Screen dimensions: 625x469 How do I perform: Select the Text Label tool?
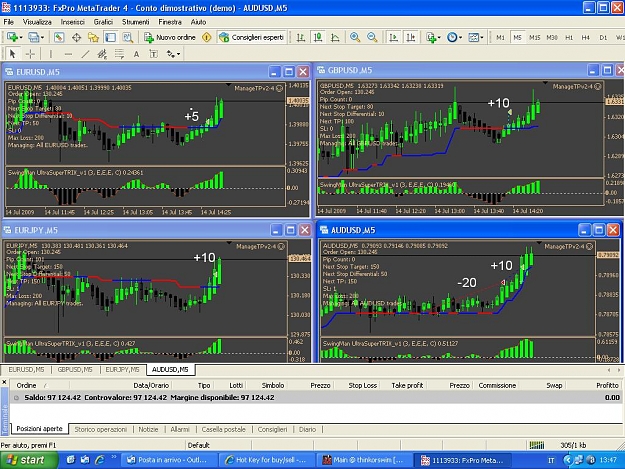coord(153,54)
